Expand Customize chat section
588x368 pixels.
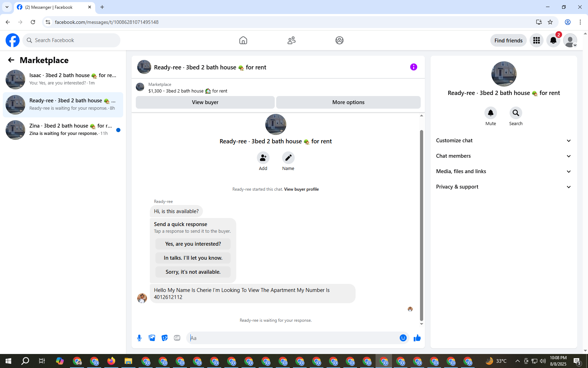504,141
